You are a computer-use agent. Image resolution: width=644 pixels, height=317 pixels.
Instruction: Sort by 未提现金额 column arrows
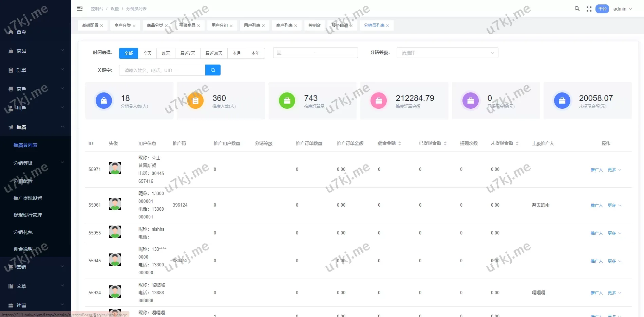(x=517, y=143)
